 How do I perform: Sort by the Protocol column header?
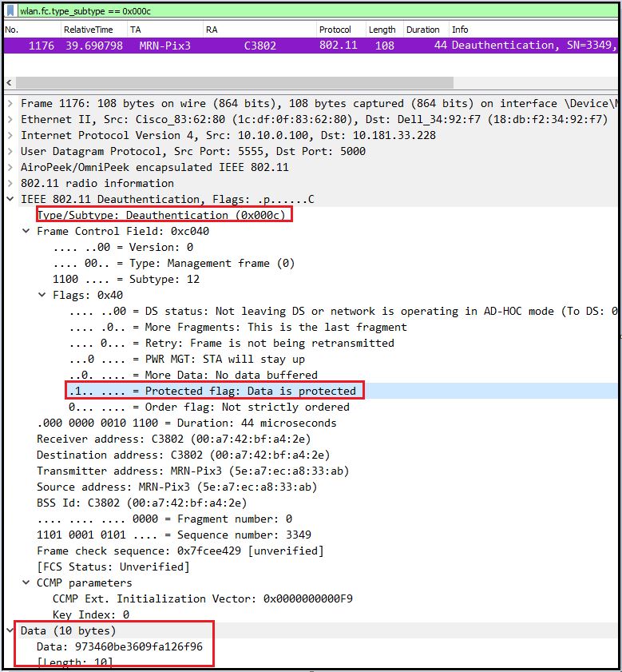click(x=341, y=30)
